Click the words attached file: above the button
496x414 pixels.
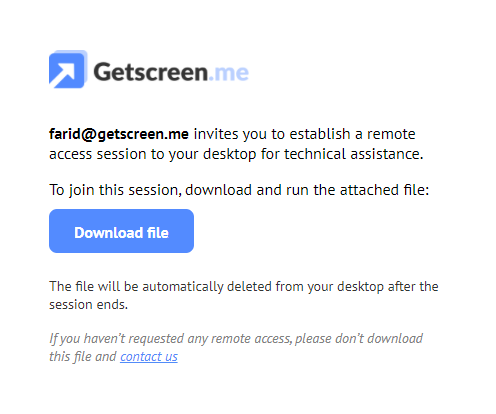coord(384,190)
